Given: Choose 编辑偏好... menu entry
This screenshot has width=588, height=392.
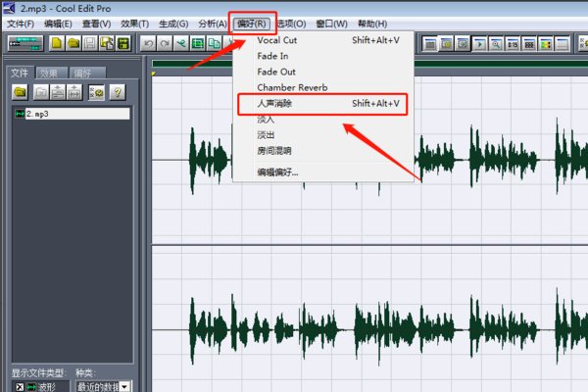Looking at the screenshot, I should (278, 171).
